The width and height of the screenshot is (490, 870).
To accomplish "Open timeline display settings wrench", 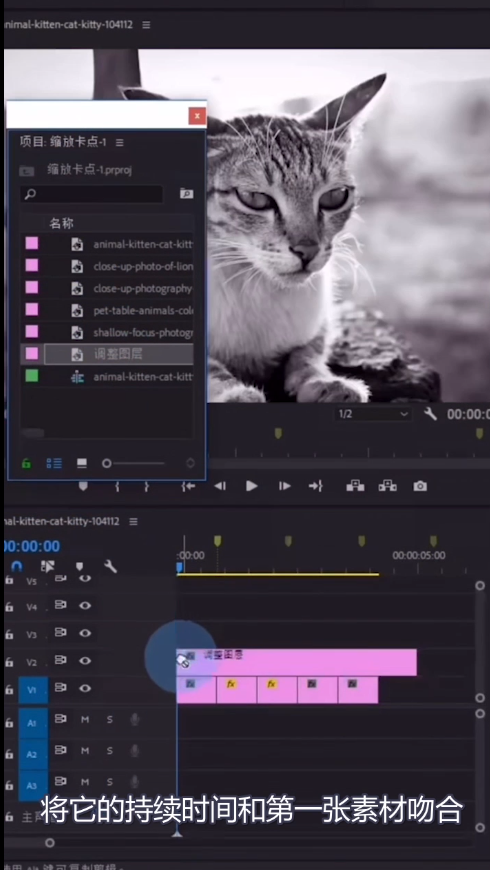I will pos(110,566).
